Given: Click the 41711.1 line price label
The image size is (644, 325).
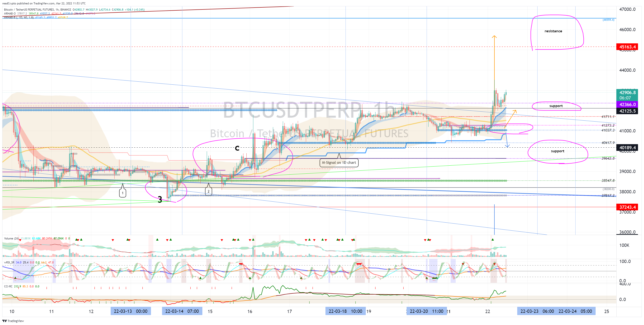Looking at the screenshot, I should click(608, 116).
